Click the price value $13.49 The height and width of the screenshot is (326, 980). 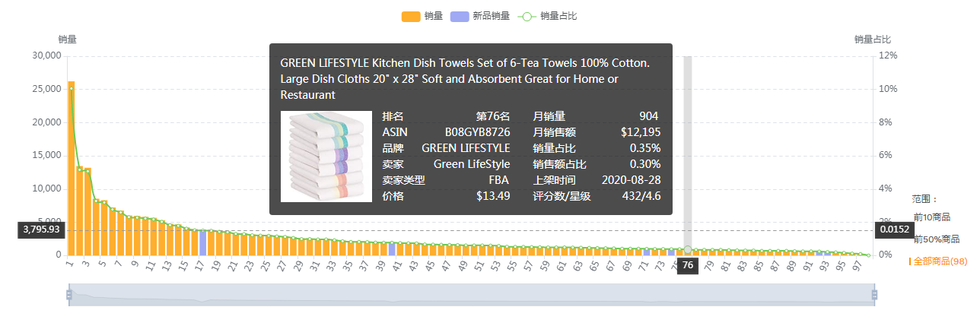click(493, 196)
